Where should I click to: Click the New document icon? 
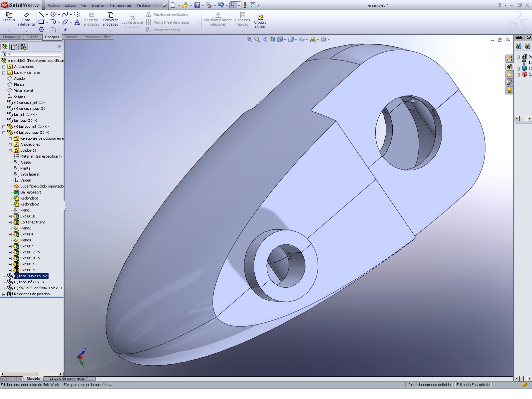point(173,5)
